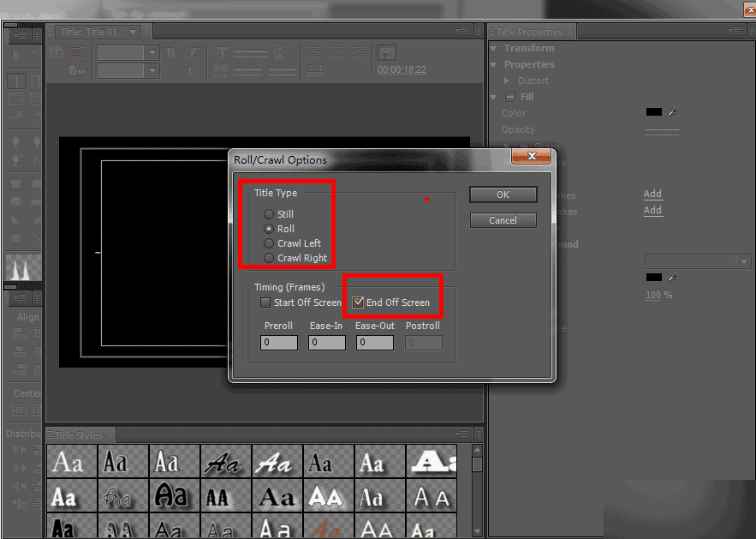Open the font family dropdown

pyautogui.click(x=153, y=52)
